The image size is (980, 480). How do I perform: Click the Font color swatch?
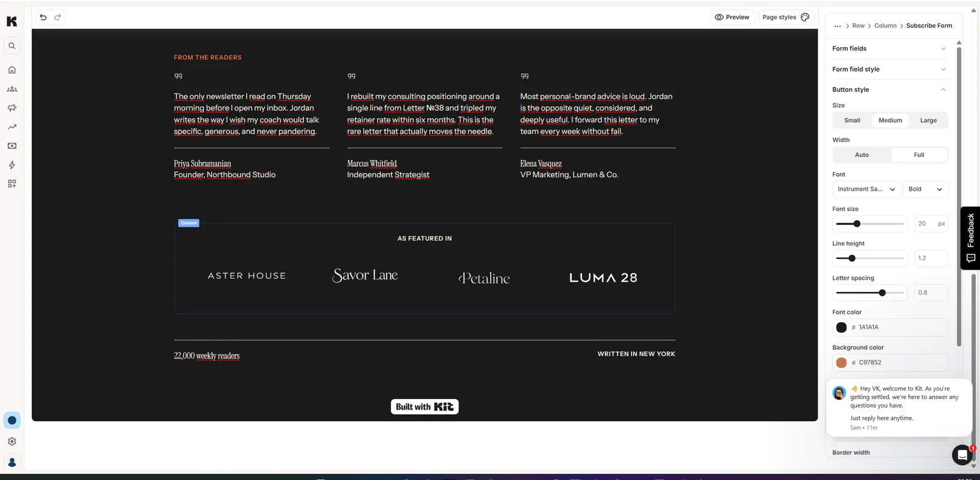842,327
